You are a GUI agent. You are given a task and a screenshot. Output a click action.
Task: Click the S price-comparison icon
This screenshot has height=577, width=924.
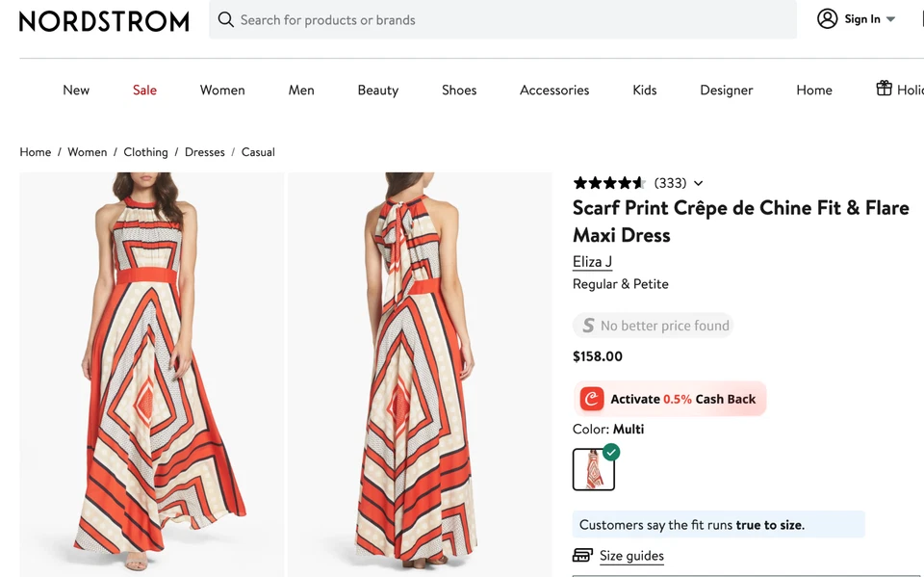pos(587,326)
